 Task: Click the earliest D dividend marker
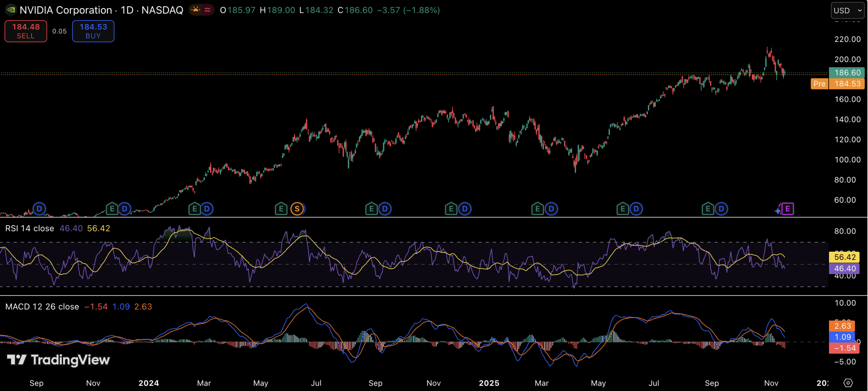[39, 209]
